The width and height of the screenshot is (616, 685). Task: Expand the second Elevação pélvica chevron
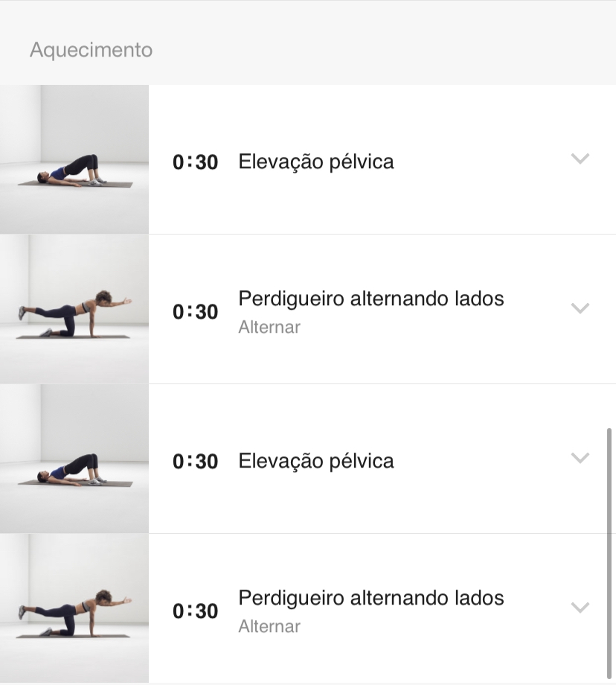580,457
